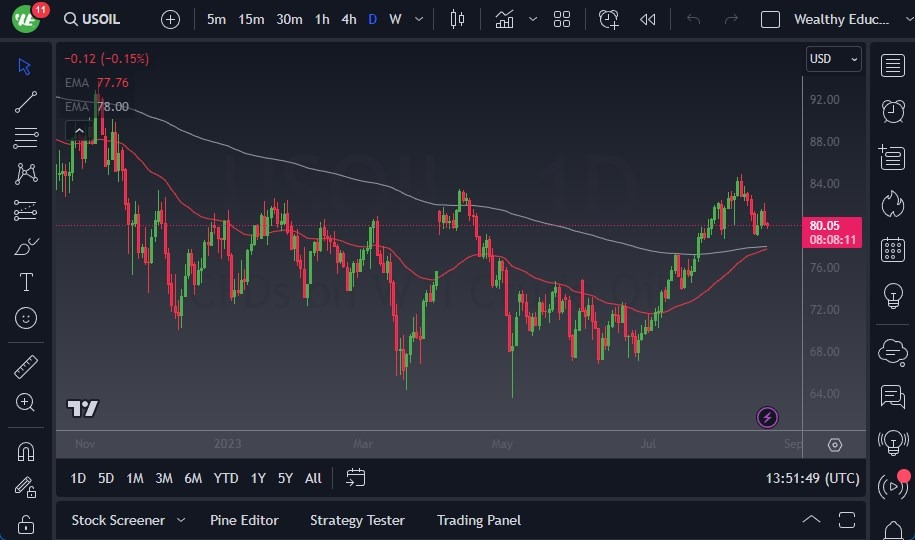Toggle the magnet snap mode

pos(26,451)
